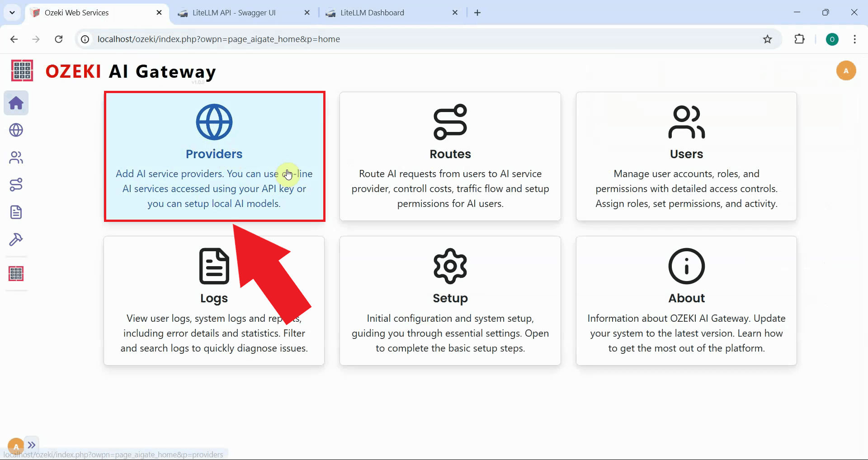Switch to the LiteLLM API Swagger UI tab

tap(233, 12)
